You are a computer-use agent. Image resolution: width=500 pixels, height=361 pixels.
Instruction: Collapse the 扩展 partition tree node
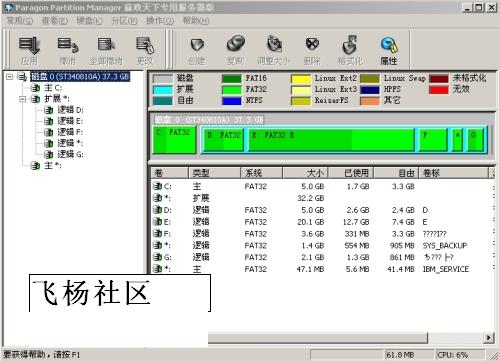22,99
